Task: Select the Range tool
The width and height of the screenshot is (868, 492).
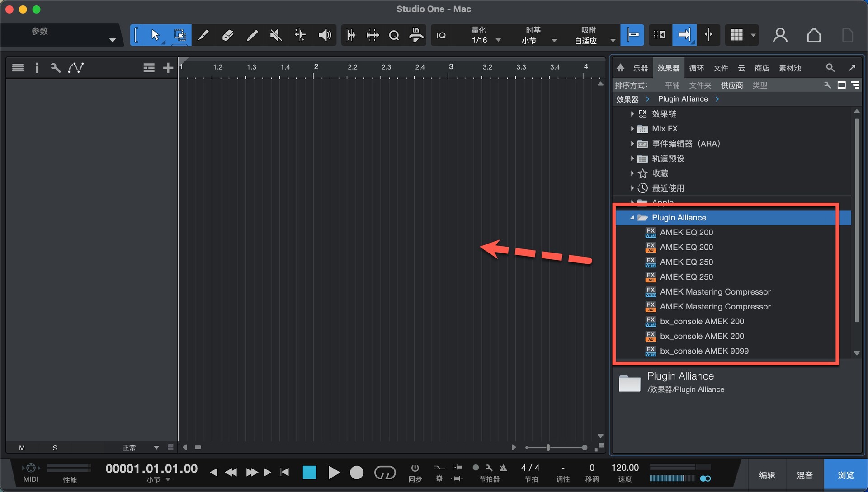Action: pos(179,35)
